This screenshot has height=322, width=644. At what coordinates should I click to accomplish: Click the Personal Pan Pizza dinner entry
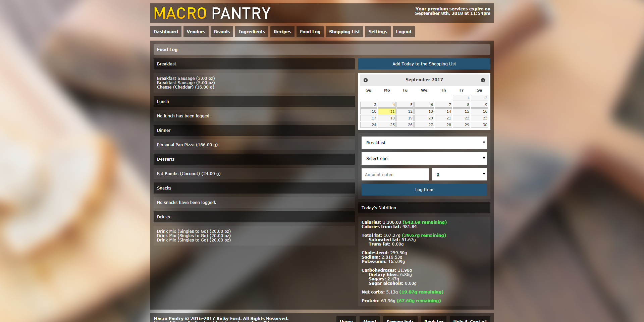pos(187,145)
